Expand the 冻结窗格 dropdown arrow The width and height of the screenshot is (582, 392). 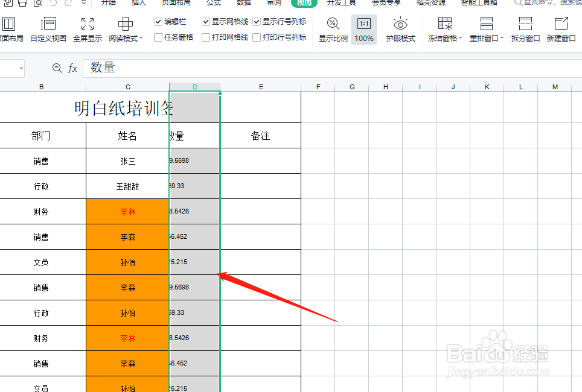[460, 38]
